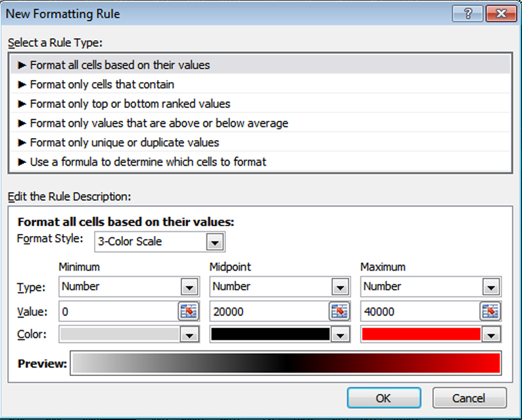This screenshot has width=522, height=420.
Task: Expand the Minimum Type dropdown
Action: click(189, 287)
